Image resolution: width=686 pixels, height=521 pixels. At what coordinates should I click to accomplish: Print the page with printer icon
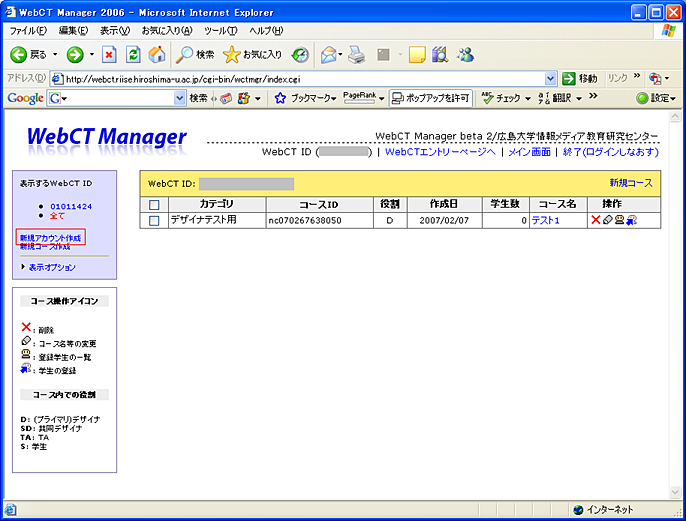[x=357, y=55]
